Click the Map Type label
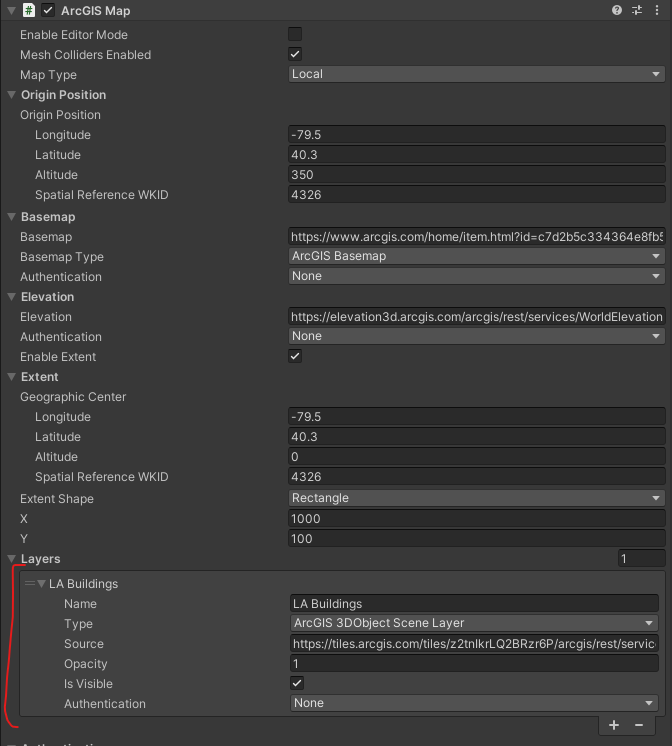The width and height of the screenshot is (672, 746). (48, 75)
